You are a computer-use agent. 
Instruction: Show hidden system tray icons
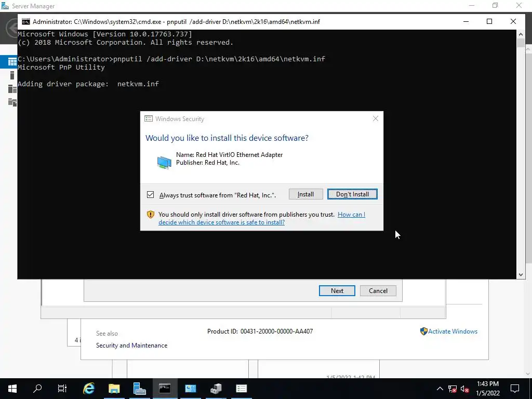click(x=440, y=389)
